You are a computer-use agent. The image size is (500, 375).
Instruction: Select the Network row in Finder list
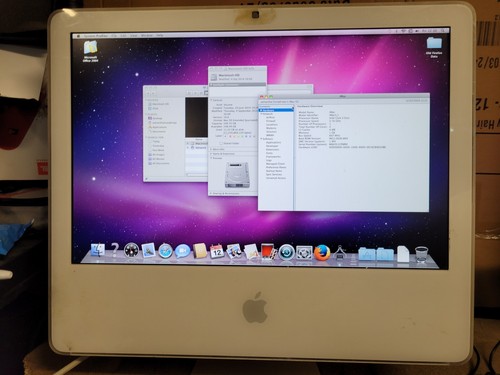point(196,147)
